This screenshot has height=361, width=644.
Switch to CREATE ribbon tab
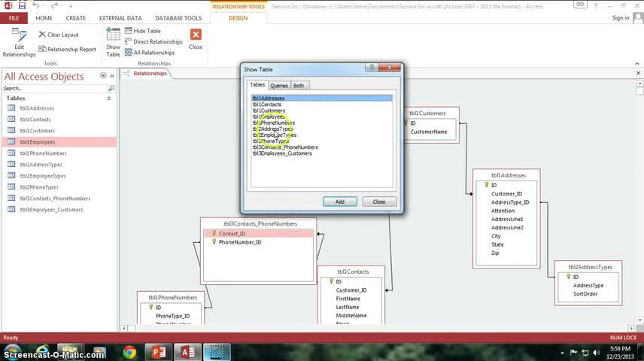76,18
